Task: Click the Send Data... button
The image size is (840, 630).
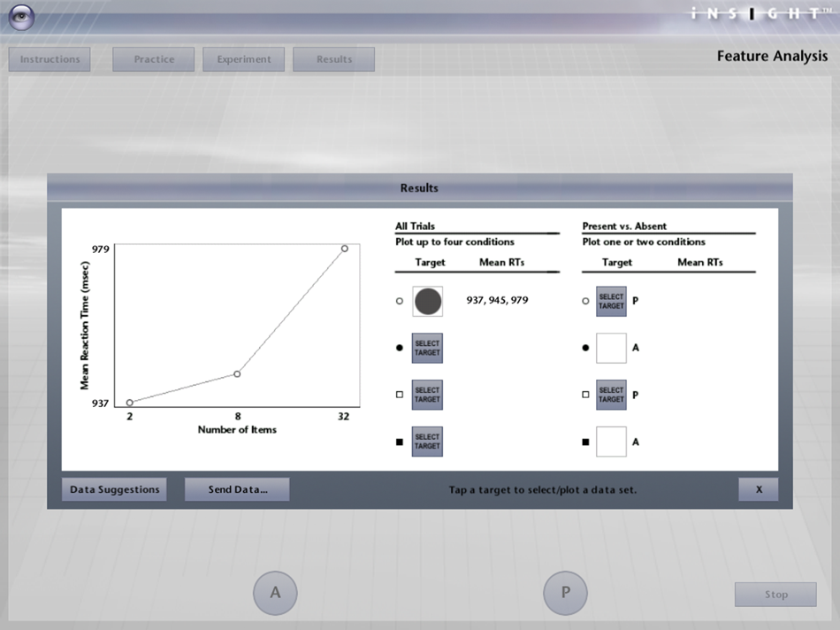Action: [237, 489]
